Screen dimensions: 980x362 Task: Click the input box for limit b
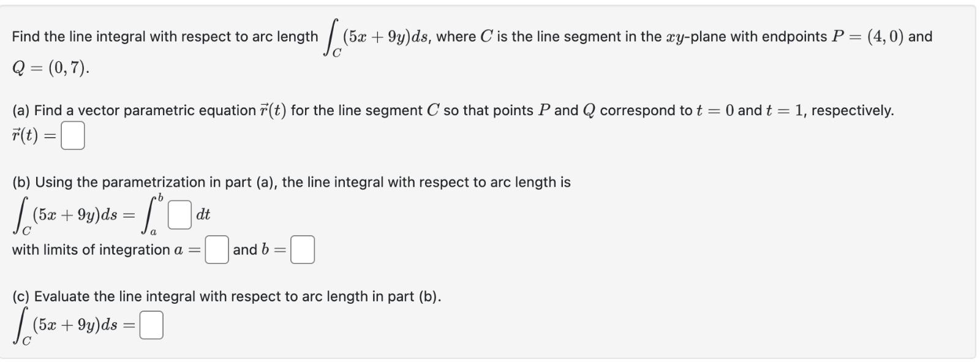coord(303,251)
